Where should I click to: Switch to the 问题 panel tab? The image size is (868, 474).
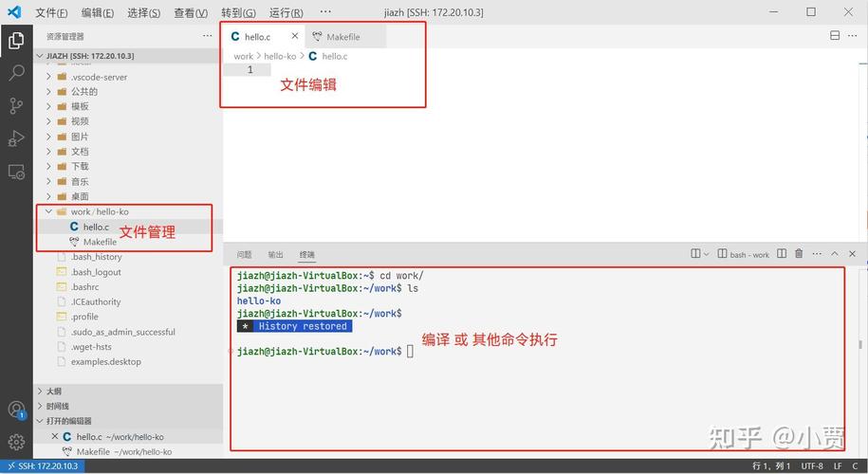244,254
